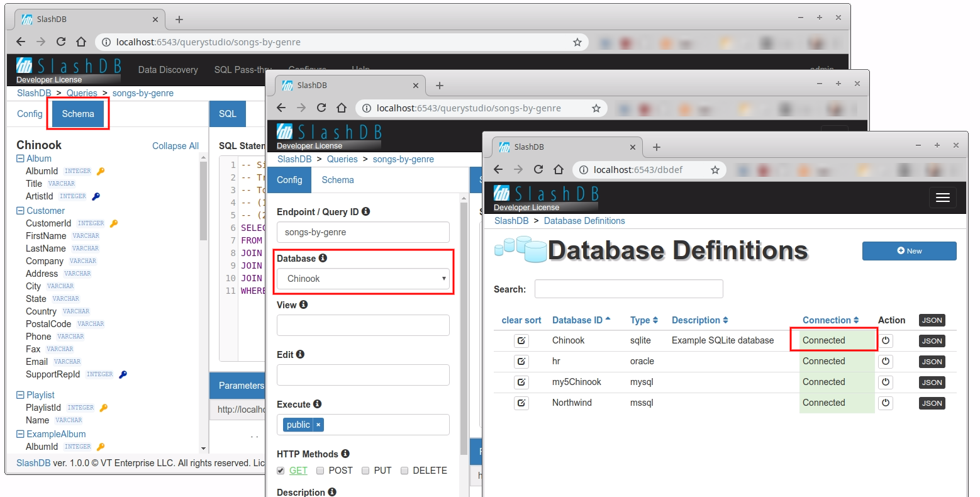The width and height of the screenshot is (980, 497).
Task: Click Queries breadcrumb in middle window
Action: [x=342, y=159]
